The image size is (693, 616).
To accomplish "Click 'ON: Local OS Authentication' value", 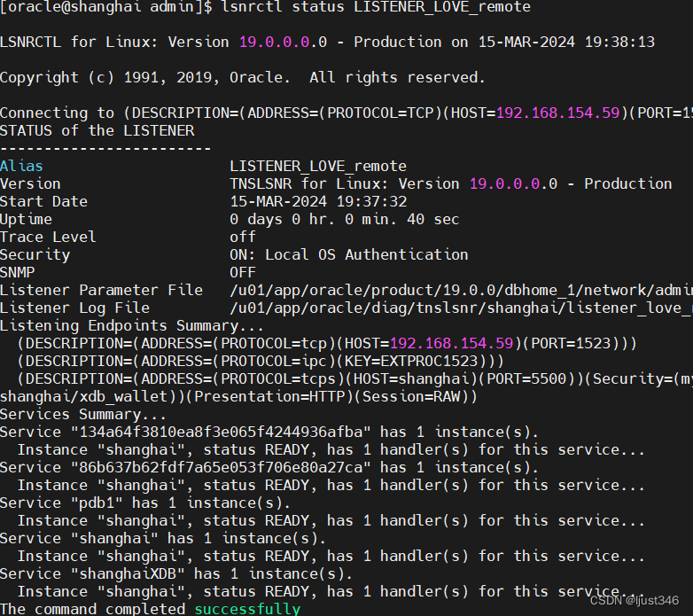I will tap(349, 254).
